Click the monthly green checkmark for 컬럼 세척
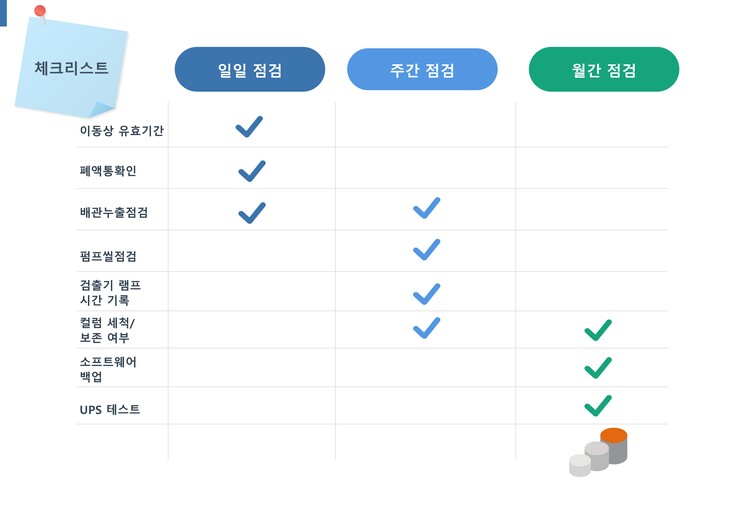Screen dimensions: 750x514 598,329
